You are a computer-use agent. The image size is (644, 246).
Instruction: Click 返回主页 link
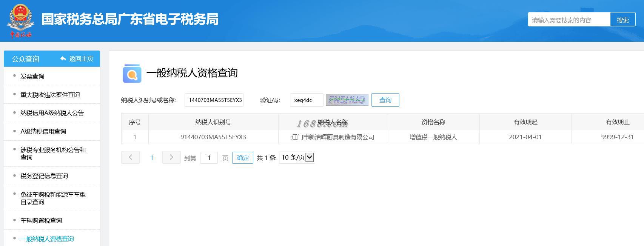(81, 59)
